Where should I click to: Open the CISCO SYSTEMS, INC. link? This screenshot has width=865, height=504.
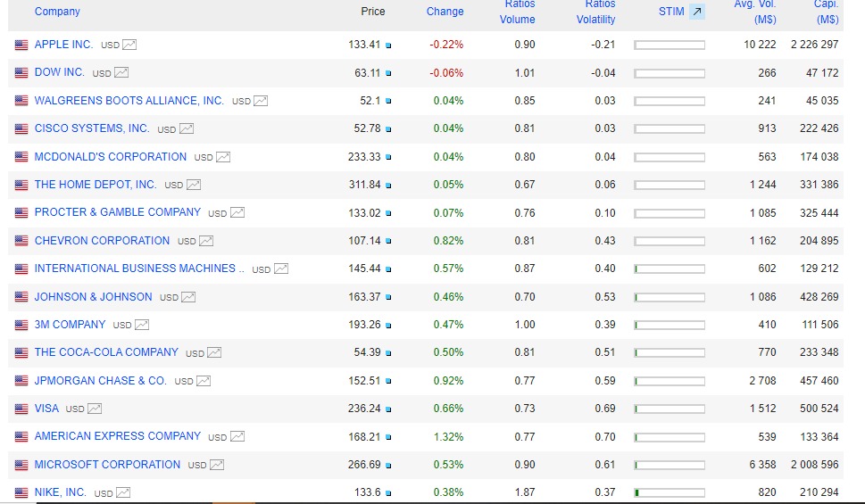coord(92,128)
